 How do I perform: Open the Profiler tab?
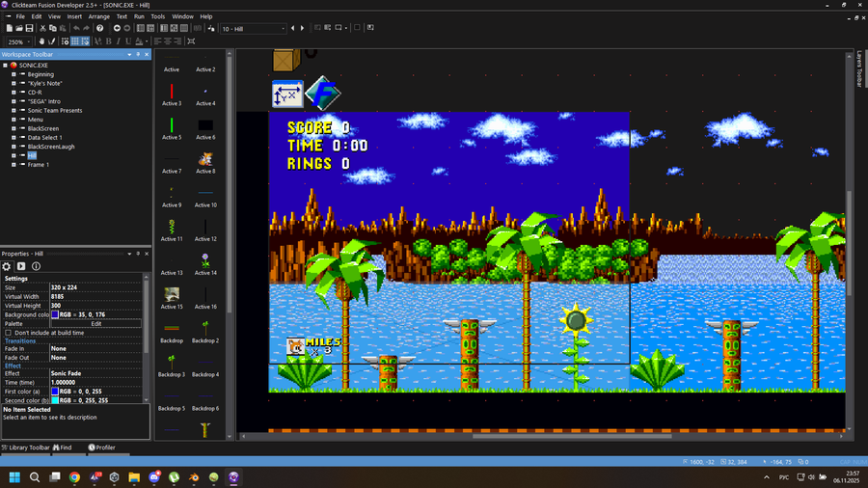click(102, 447)
